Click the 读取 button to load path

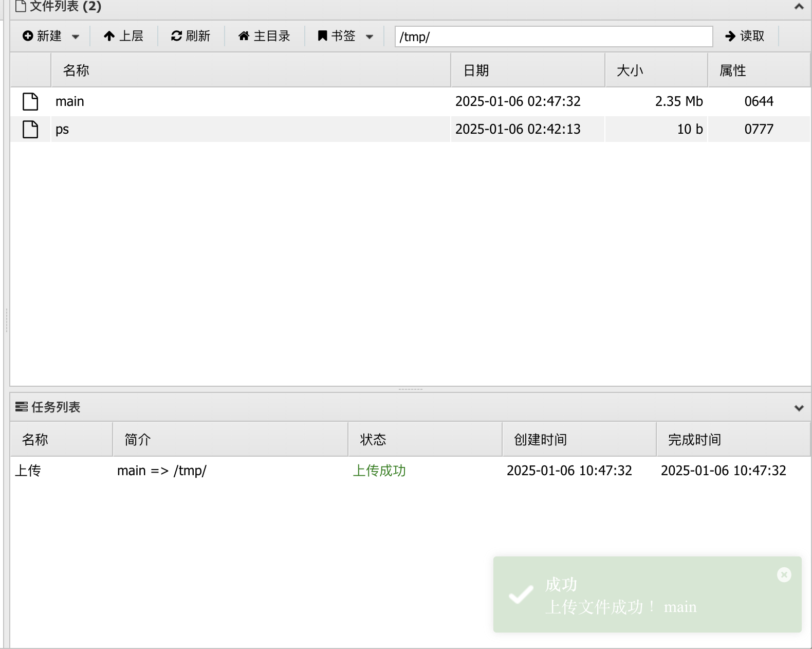point(745,36)
